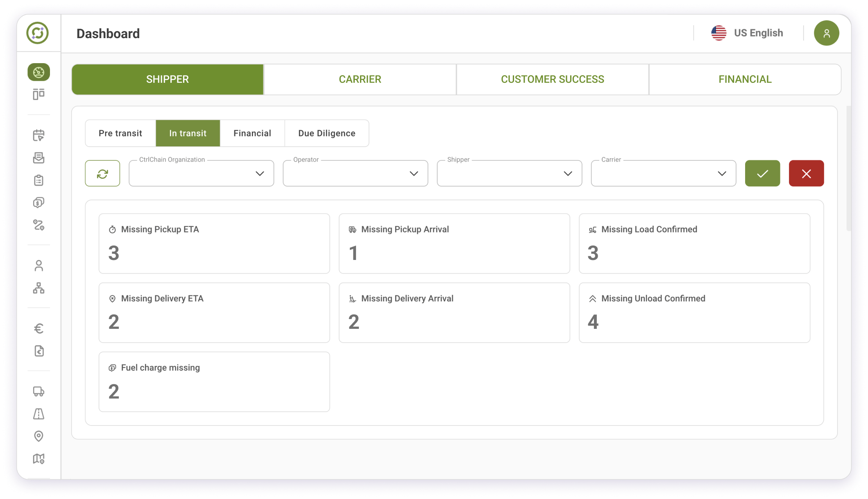Apply filters with green checkmark button

762,173
